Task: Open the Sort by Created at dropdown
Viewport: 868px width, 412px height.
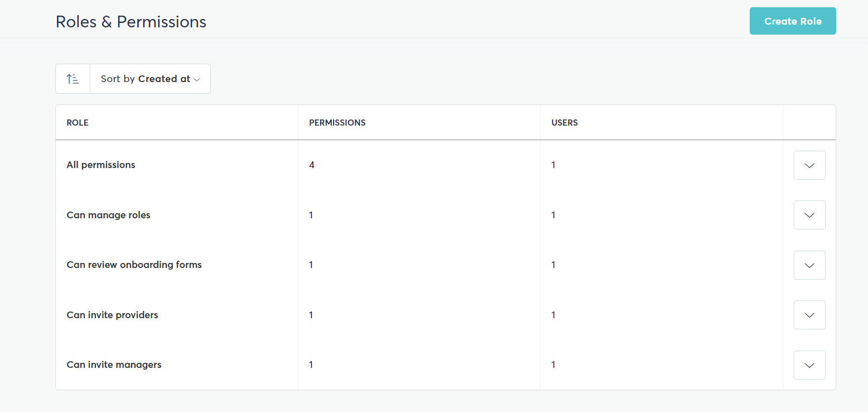Action: [x=150, y=79]
